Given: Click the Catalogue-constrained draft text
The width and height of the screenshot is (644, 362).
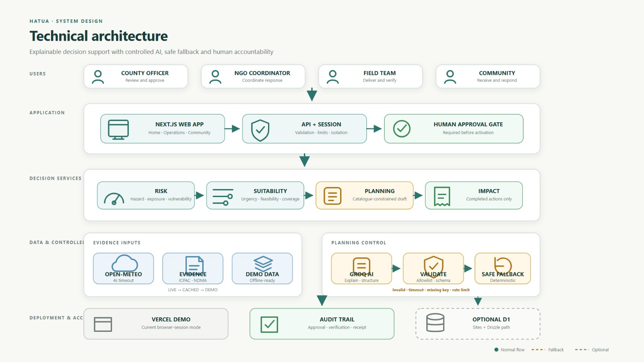Looking at the screenshot, I should coord(380,199).
